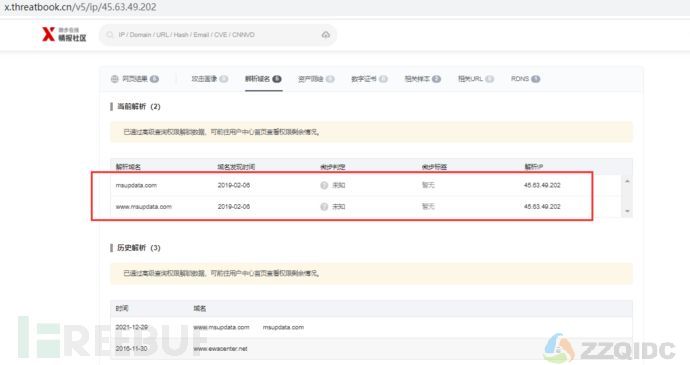
Task: Click unknown-verdict question icon for msupdata.com
Action: coord(324,185)
